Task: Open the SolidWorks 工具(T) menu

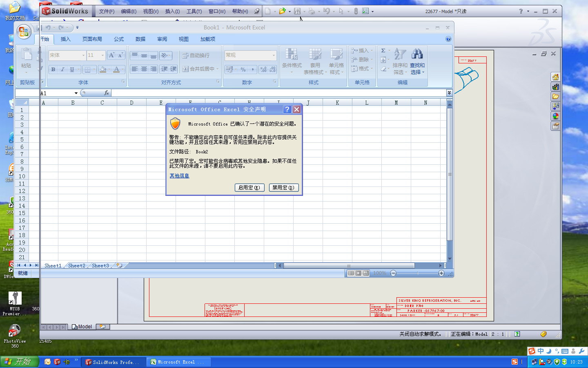Action: coord(194,11)
